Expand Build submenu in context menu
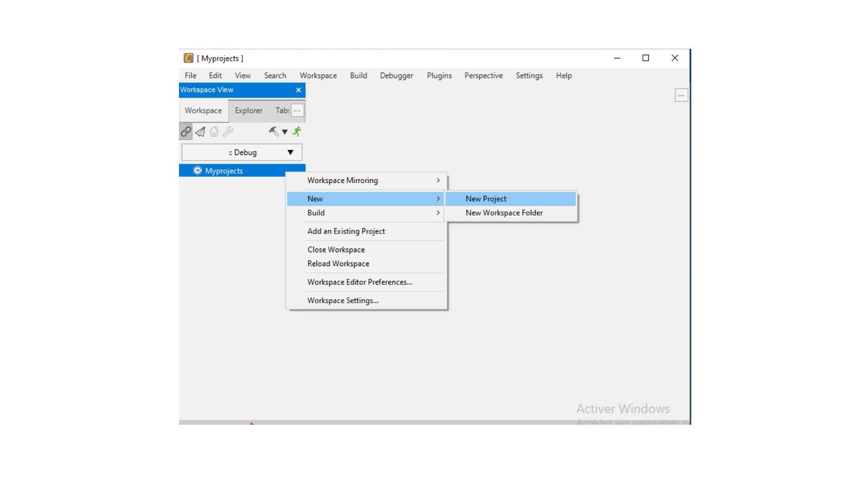The width and height of the screenshot is (868, 488). 366,213
